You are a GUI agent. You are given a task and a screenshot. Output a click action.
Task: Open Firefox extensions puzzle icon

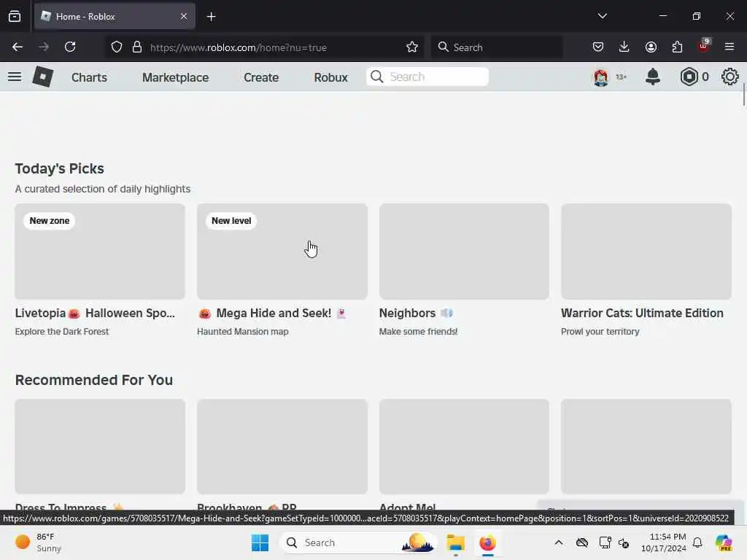(677, 47)
